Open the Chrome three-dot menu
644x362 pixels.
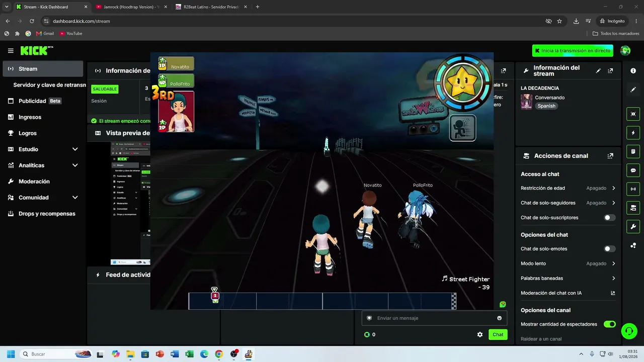636,21
